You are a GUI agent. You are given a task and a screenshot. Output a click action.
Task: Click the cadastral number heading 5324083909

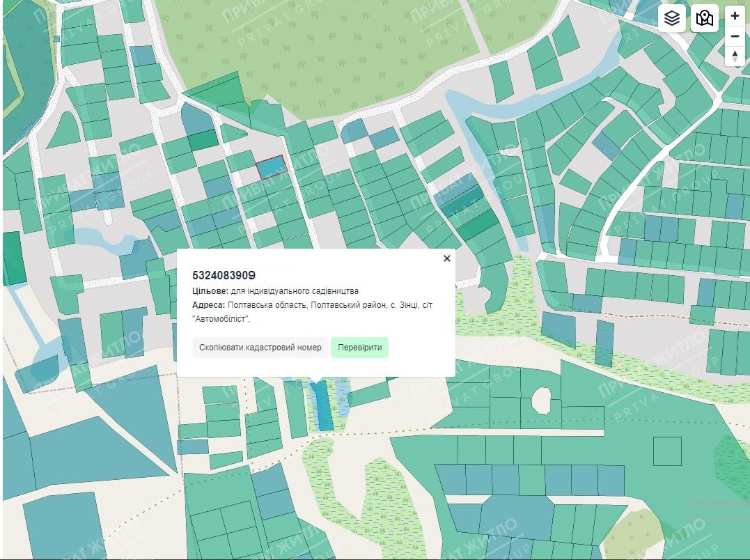[224, 275]
